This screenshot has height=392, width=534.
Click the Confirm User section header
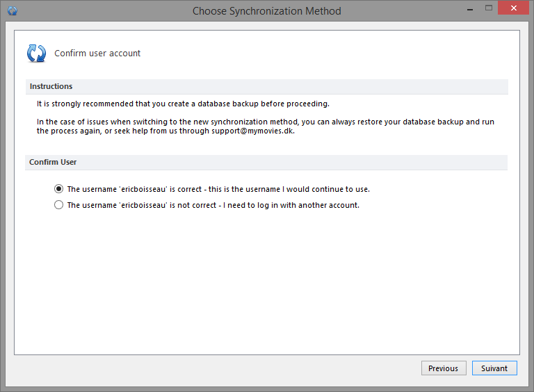pos(266,163)
